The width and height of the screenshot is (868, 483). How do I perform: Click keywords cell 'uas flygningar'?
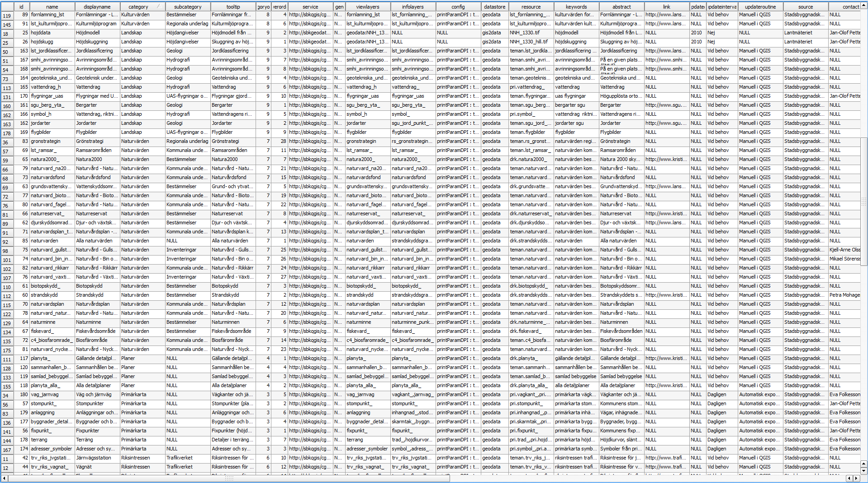click(x=576, y=96)
